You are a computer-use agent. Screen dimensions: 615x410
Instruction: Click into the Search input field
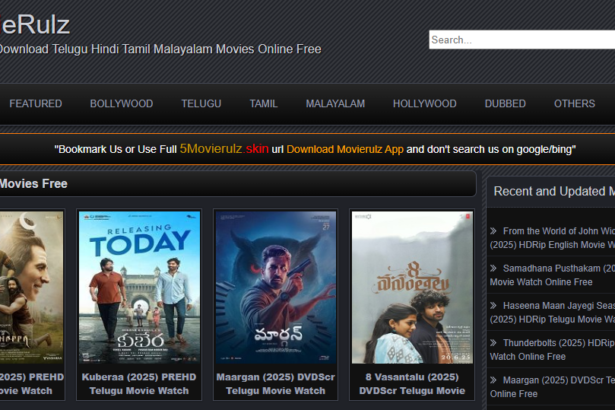point(522,40)
